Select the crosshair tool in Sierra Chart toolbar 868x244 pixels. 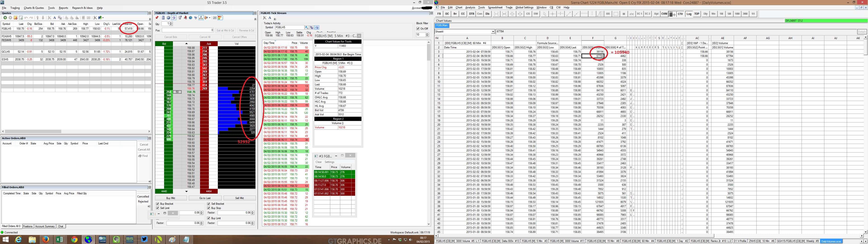(x=553, y=14)
